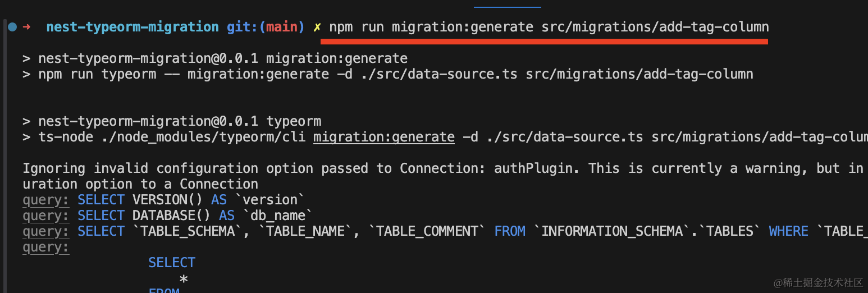
Task: Click the blue git: label in prompt
Action: [x=243, y=27]
